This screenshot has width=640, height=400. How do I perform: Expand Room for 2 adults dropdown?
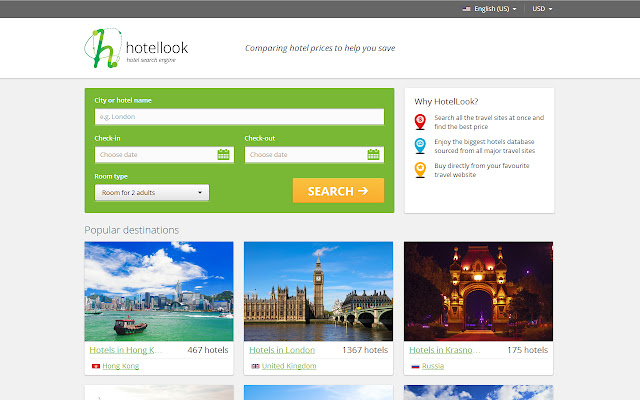152,193
